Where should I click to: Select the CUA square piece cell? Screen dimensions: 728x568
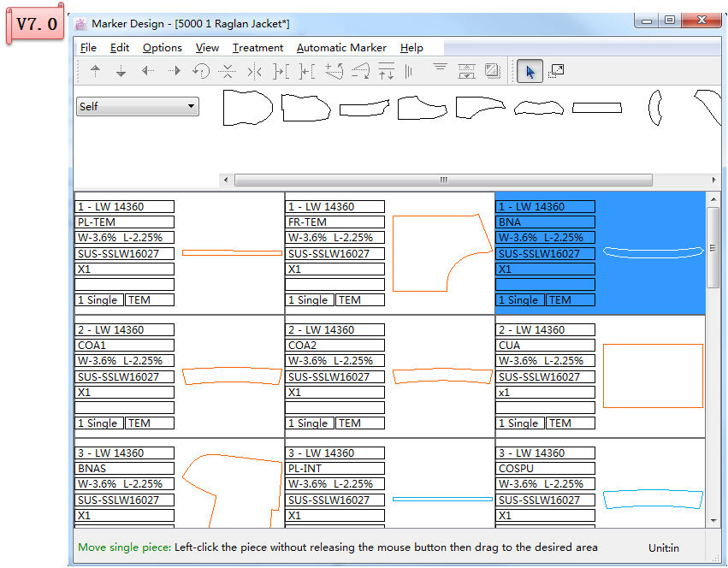click(x=600, y=376)
